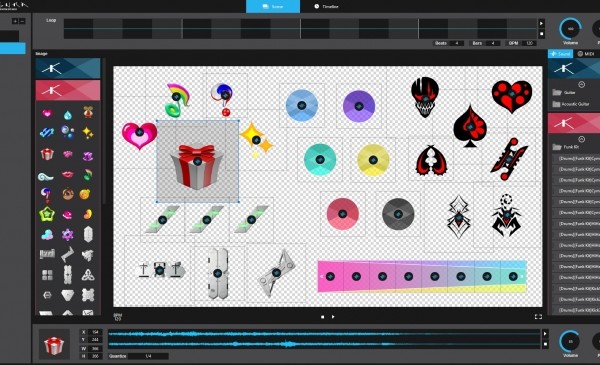This screenshot has height=365, width=600.
Task: Select the yellow sparkle stars palette icon
Action: 88,133
